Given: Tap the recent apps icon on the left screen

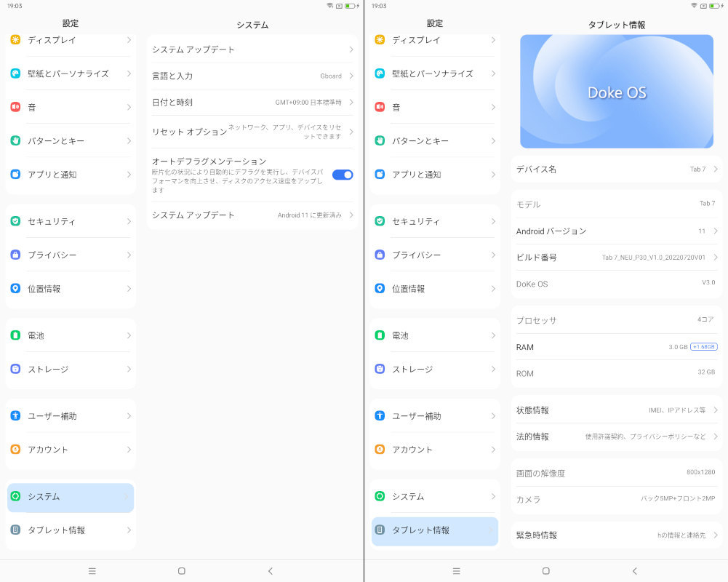Looking at the screenshot, I should point(92,571).
